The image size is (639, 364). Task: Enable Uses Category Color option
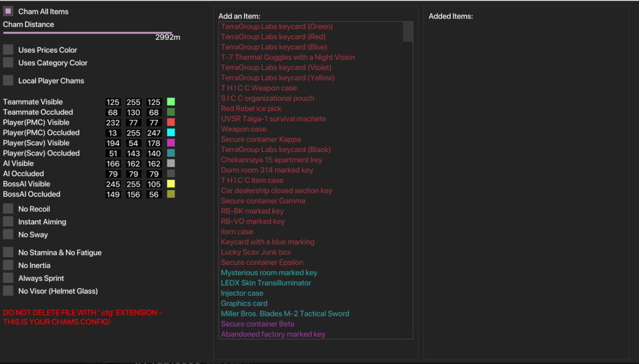(x=8, y=63)
